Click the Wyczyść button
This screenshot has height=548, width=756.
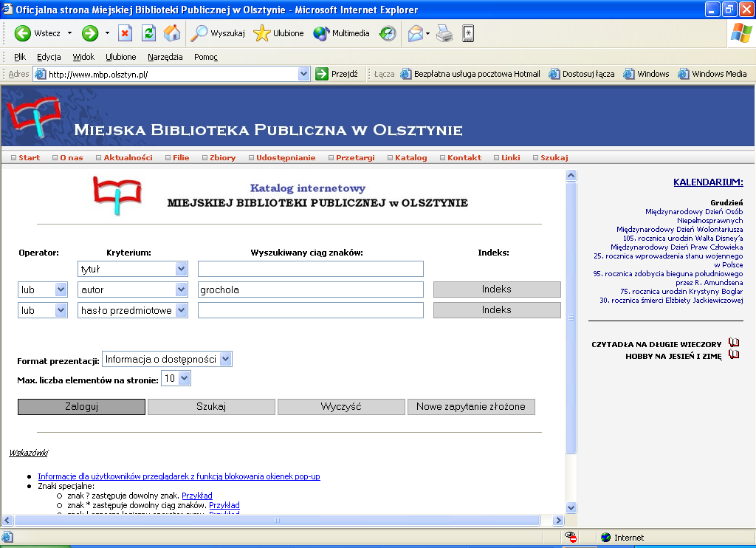click(x=341, y=407)
